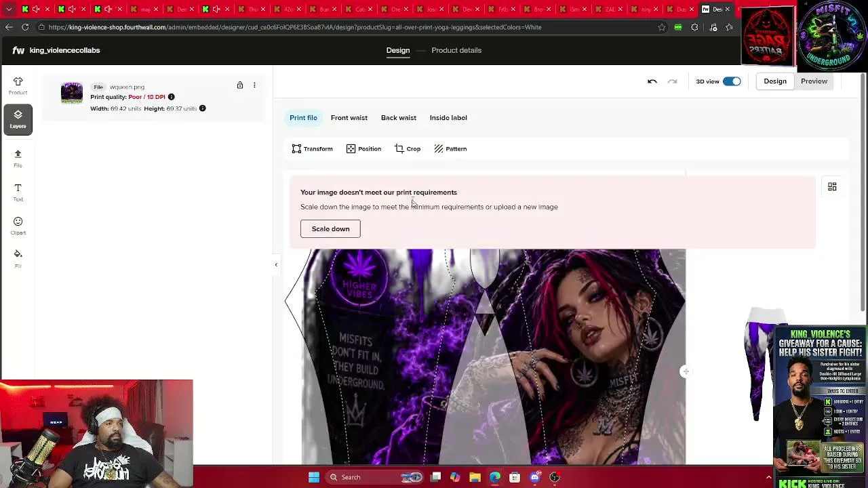Show the print quality info tooltip

click(x=171, y=97)
